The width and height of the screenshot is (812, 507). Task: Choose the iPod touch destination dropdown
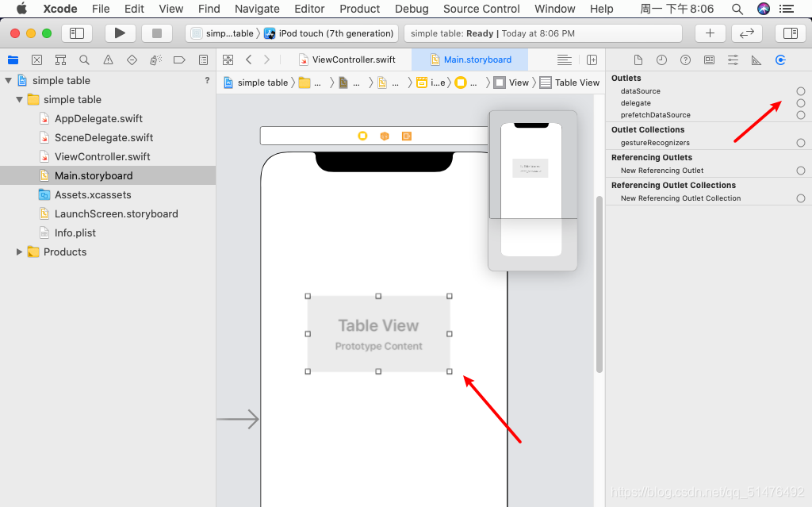coord(329,33)
